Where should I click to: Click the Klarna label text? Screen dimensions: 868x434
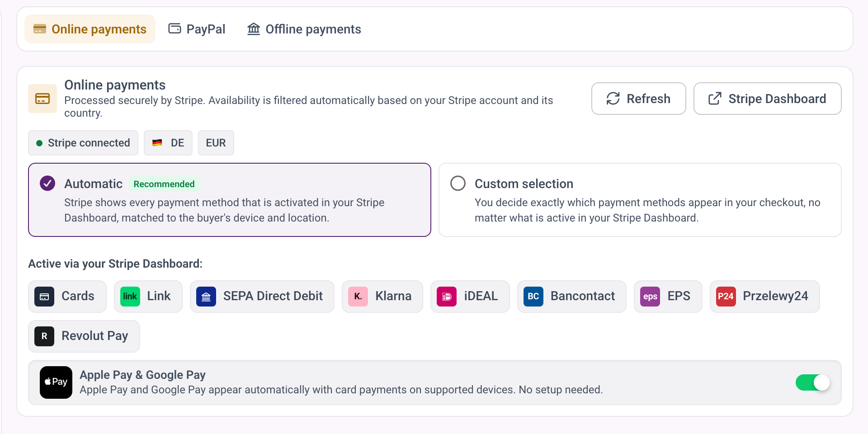(x=393, y=296)
